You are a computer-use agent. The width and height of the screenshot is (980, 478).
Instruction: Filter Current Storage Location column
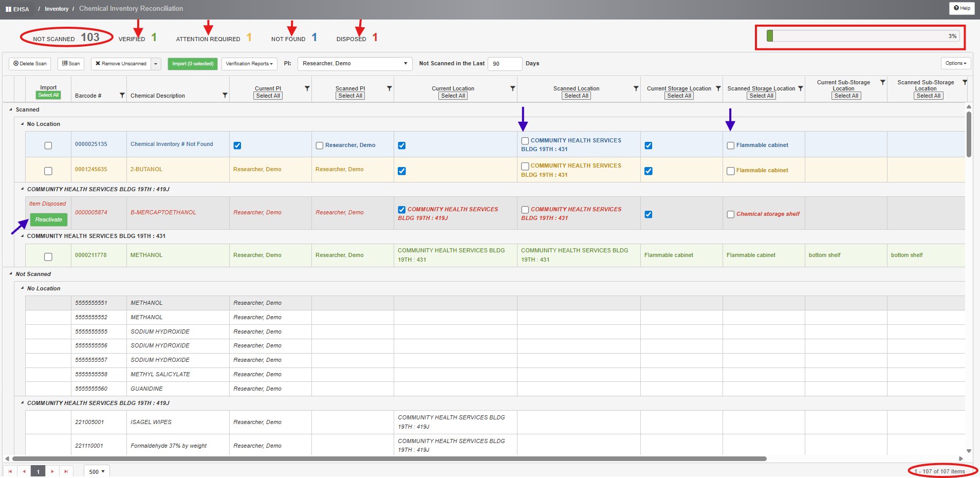coord(718,88)
